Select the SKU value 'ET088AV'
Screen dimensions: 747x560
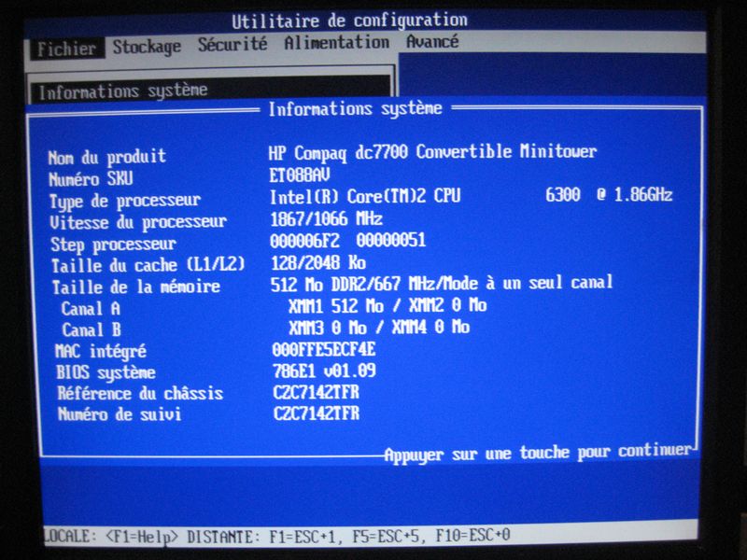[x=299, y=175]
